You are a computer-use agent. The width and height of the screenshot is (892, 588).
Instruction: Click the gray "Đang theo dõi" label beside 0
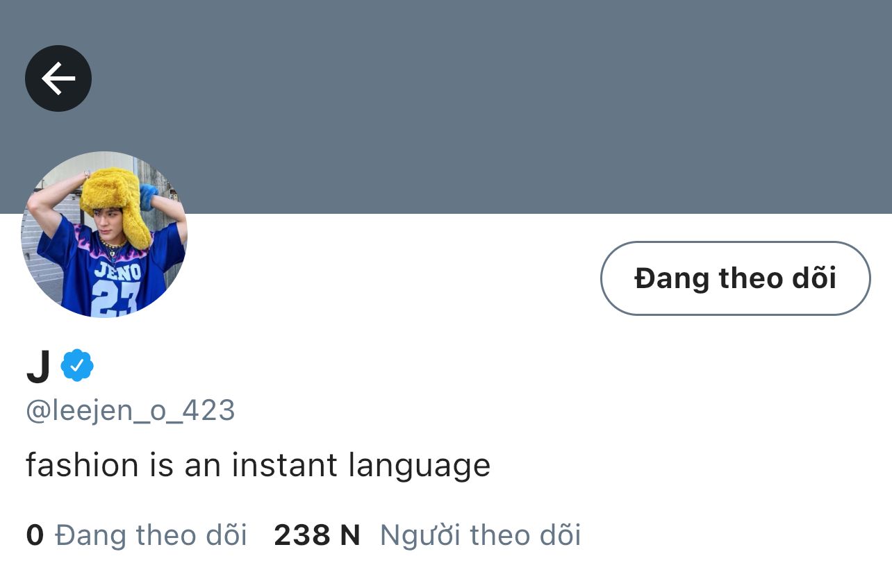coord(151,535)
